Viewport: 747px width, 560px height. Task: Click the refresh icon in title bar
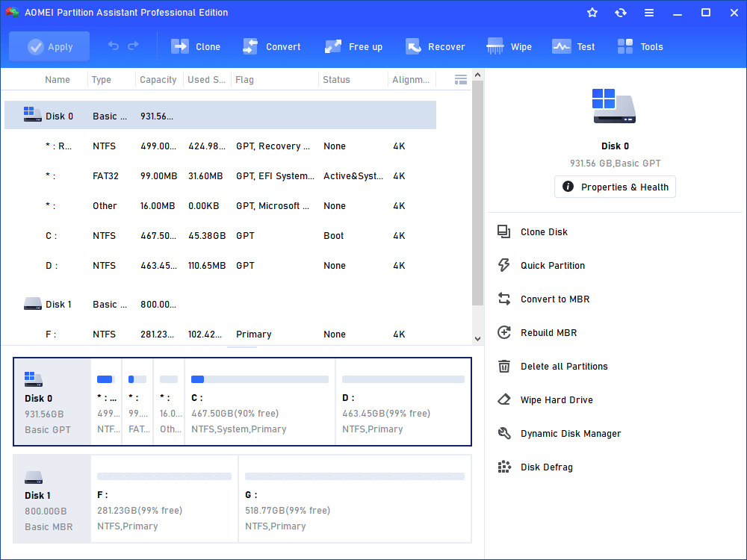[620, 13]
